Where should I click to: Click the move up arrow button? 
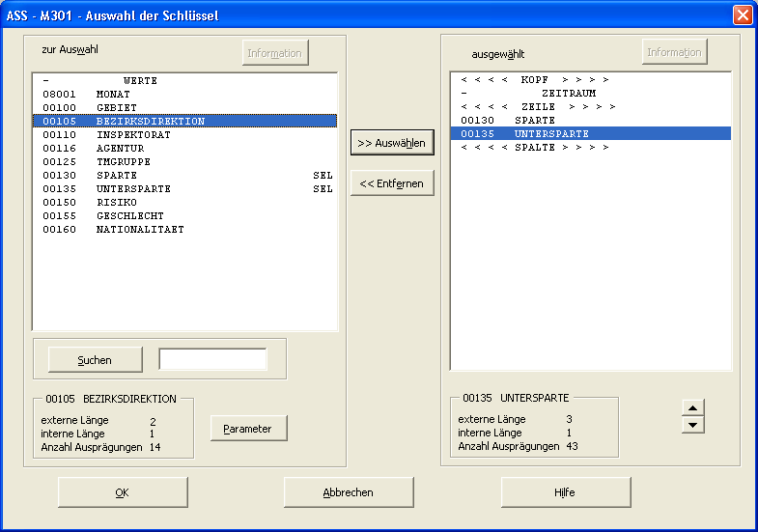tap(693, 407)
